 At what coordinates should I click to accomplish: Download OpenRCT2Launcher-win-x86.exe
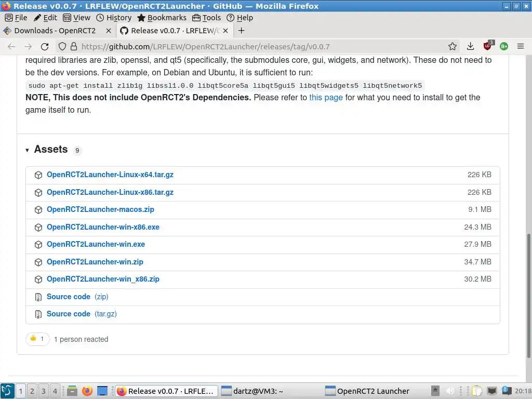point(103,228)
